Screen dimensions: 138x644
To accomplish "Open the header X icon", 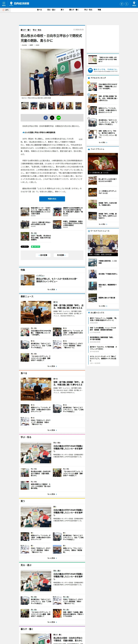I will (126, 4).
